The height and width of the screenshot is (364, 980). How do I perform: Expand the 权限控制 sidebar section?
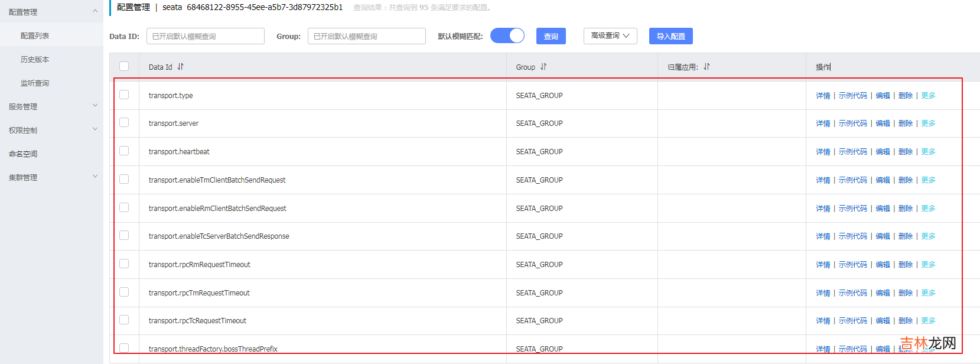[95, 129]
